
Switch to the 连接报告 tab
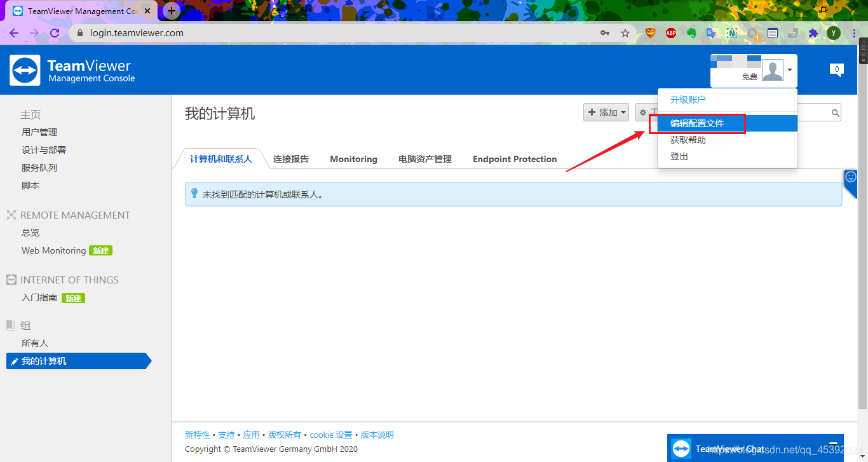coord(291,159)
